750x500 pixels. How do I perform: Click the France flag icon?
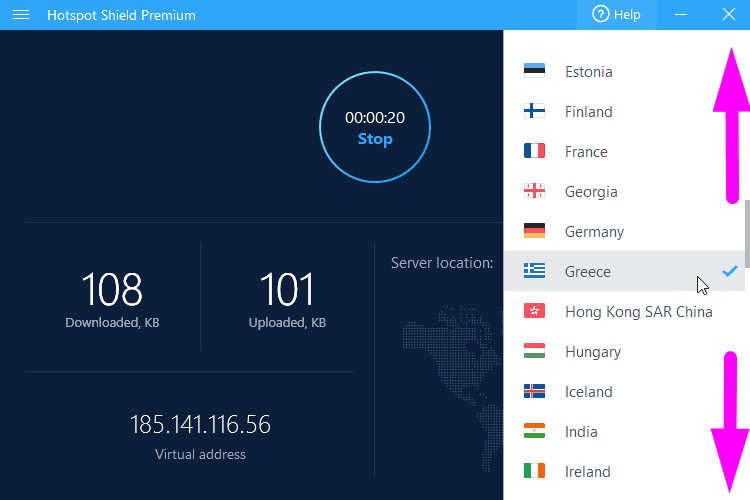tap(534, 151)
